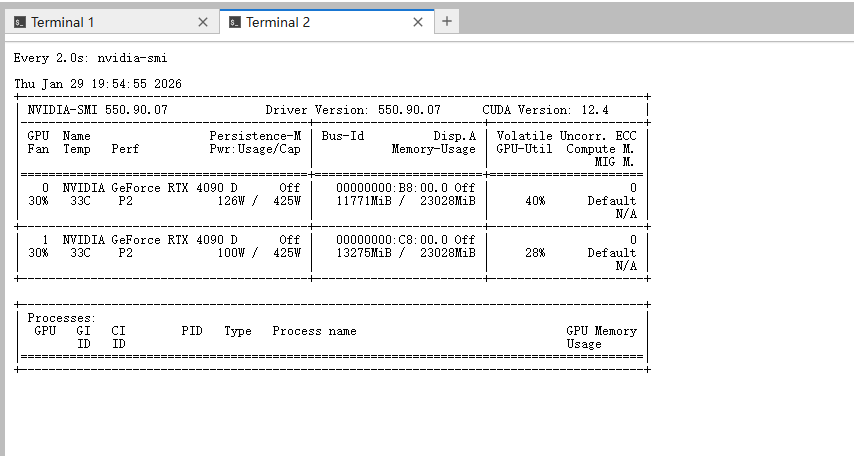Switch to the Terminal 1 tab label
The image size is (854, 456).
tap(63, 22)
